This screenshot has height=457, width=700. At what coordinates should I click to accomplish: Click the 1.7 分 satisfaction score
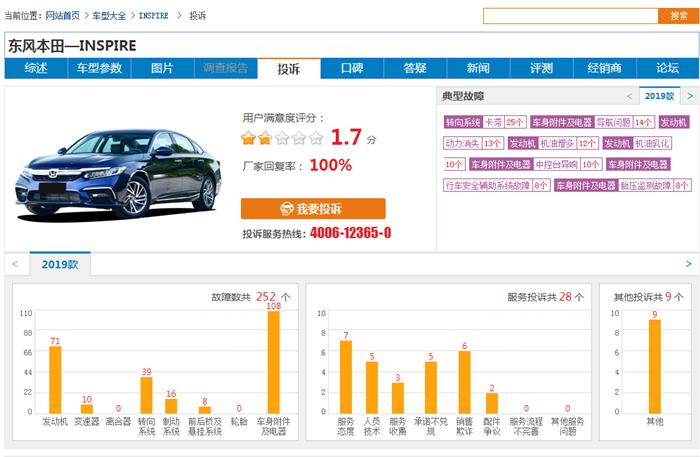click(x=353, y=137)
